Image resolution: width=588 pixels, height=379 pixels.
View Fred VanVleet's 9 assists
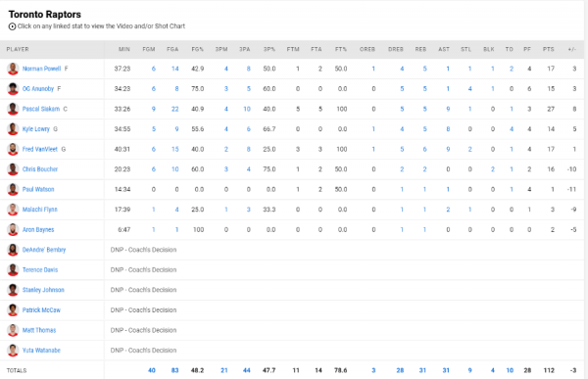point(448,149)
